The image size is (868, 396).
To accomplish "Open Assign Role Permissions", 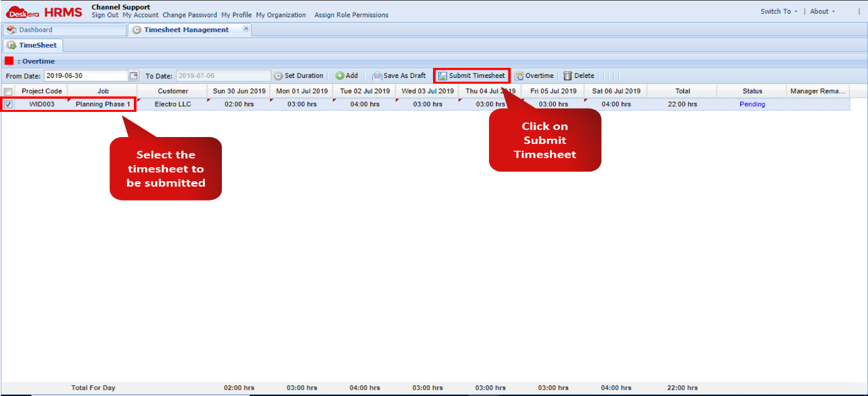I will coord(351,15).
